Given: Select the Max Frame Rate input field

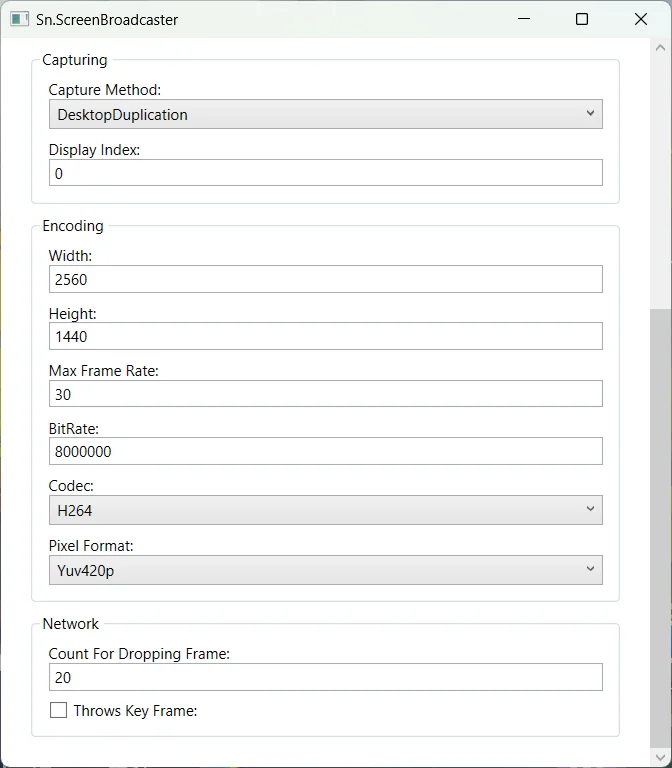Looking at the screenshot, I should (326, 394).
